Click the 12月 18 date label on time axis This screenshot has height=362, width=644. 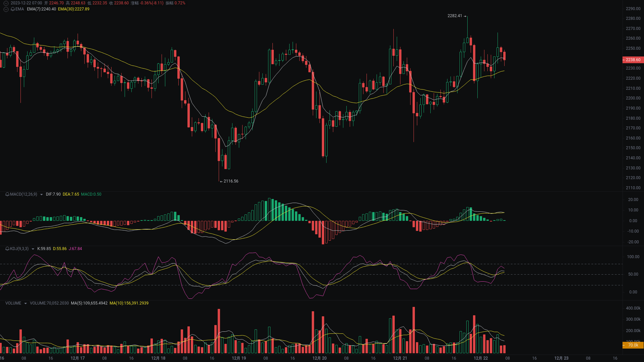coord(158,358)
